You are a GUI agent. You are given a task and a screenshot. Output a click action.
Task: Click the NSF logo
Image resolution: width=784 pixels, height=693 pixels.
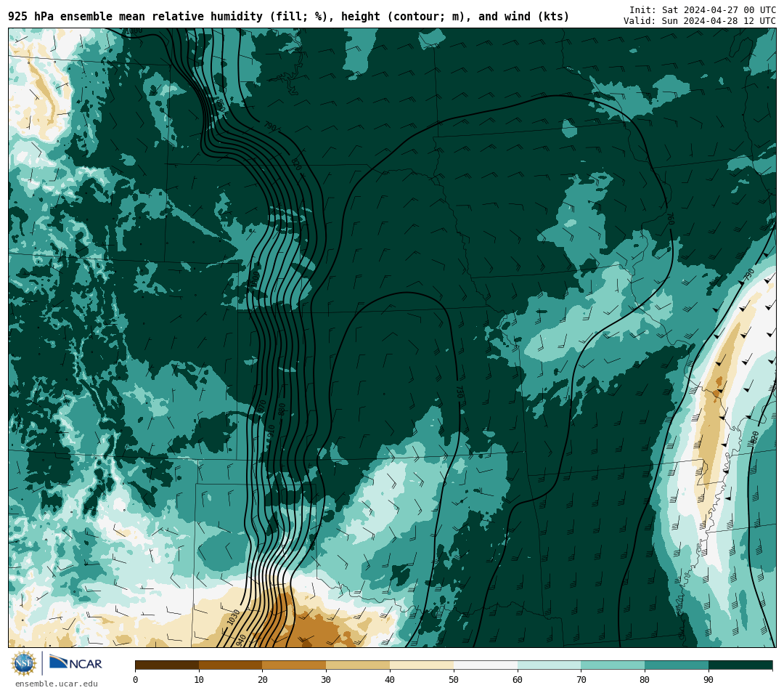[x=24, y=663]
